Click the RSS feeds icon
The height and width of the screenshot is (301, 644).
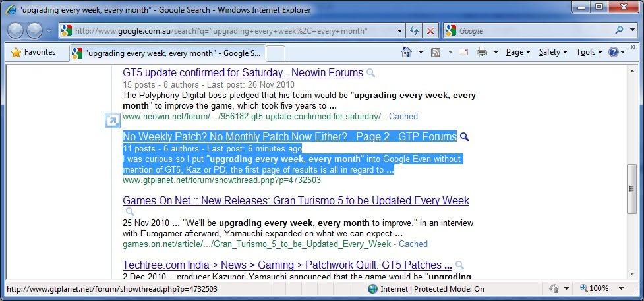[436, 52]
